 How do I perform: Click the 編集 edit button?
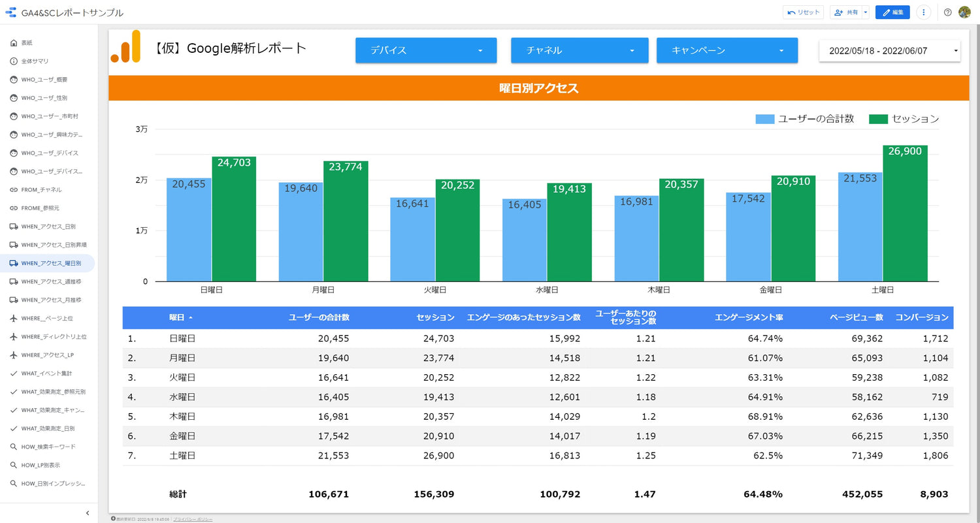point(892,12)
